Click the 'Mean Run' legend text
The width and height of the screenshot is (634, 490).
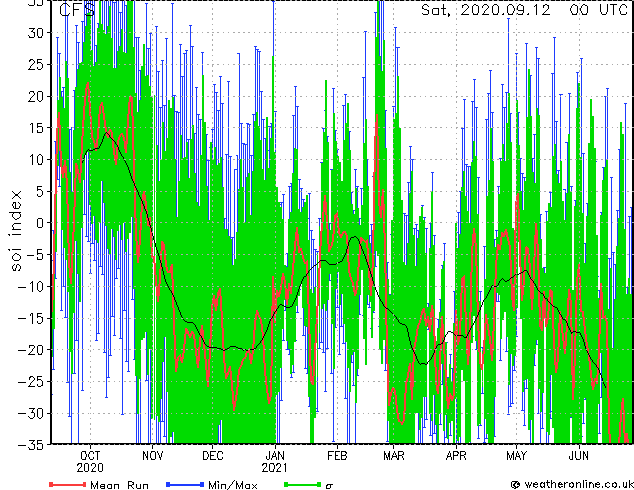coord(119,485)
